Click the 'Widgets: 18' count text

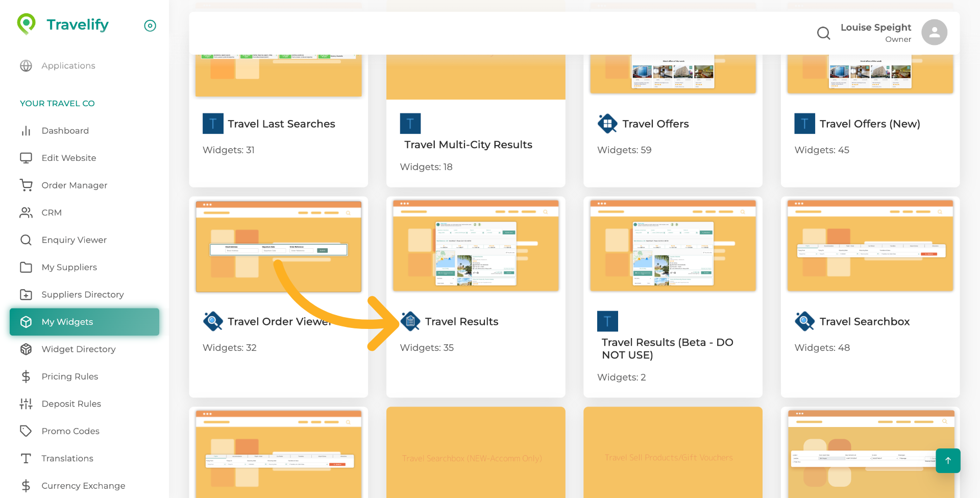[x=426, y=167]
